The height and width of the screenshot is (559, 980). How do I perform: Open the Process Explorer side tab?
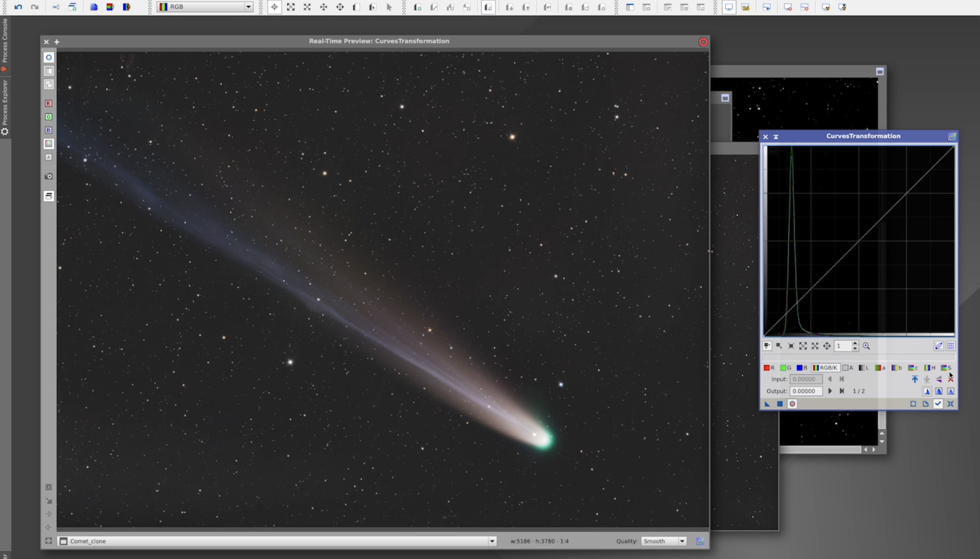(5, 104)
